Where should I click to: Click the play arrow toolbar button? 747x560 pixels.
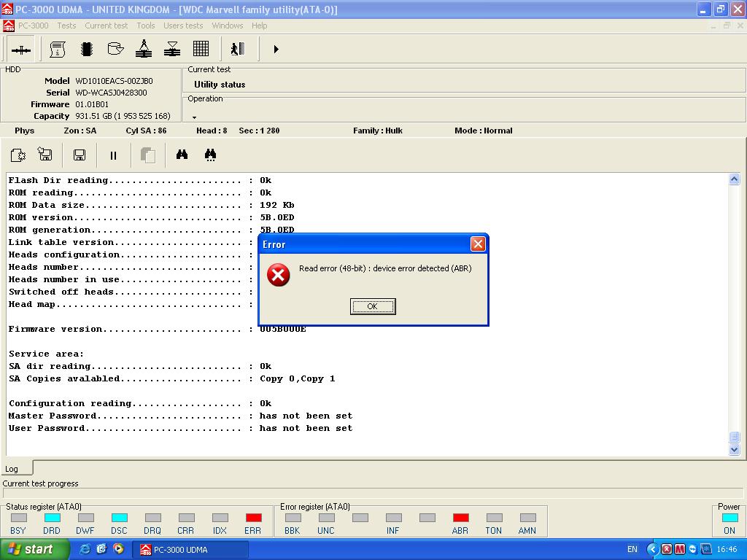click(276, 49)
